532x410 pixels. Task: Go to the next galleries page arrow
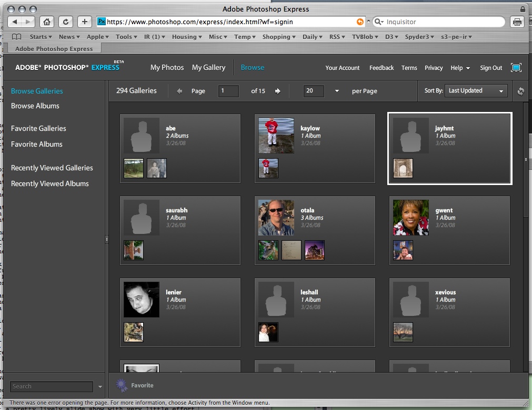tap(278, 91)
